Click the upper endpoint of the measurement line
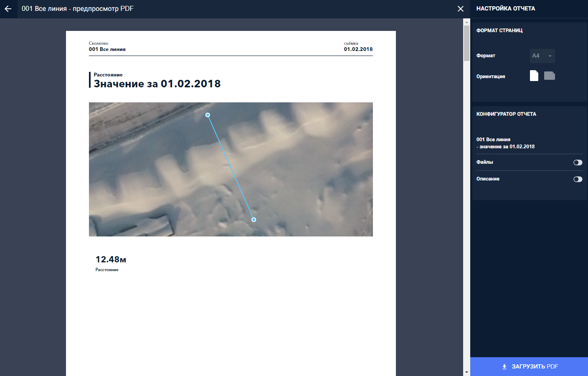 pos(208,115)
